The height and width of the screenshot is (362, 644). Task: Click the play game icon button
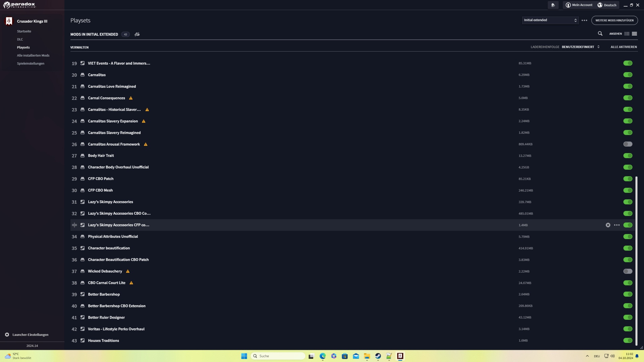(553, 5)
